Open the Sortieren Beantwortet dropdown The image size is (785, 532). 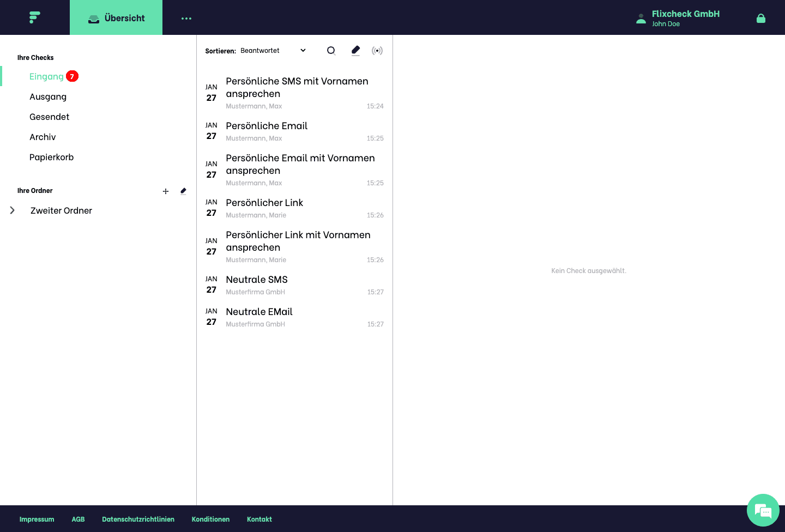click(x=273, y=50)
